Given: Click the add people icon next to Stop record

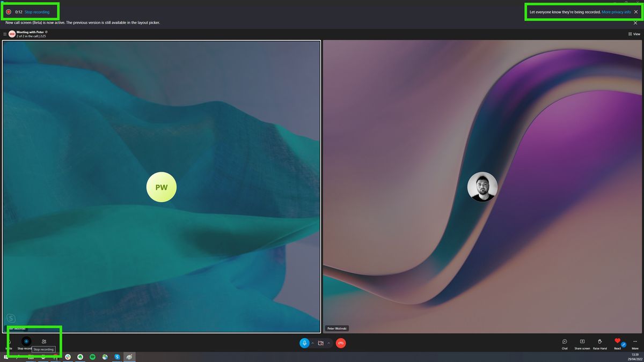Looking at the screenshot, I should 45,341.
